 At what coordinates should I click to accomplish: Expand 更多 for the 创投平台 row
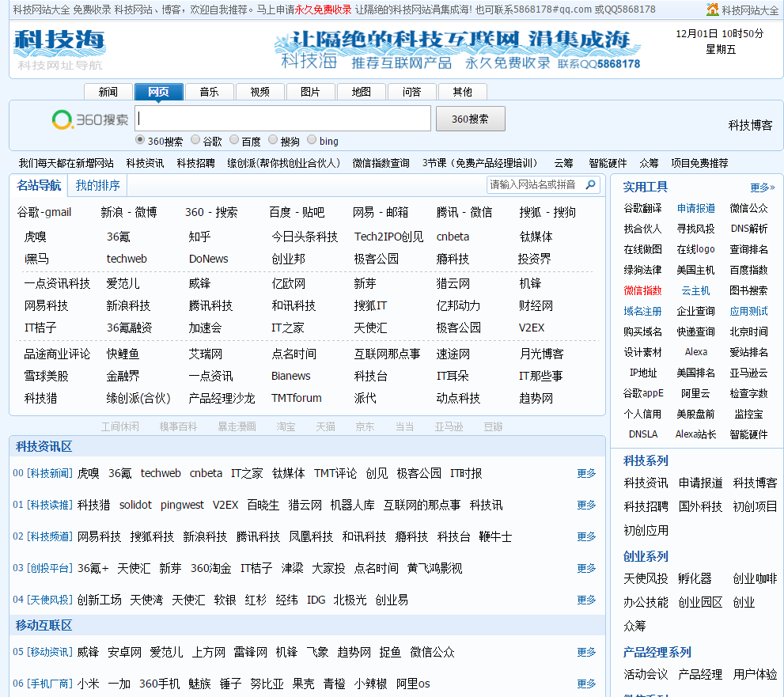(586, 568)
